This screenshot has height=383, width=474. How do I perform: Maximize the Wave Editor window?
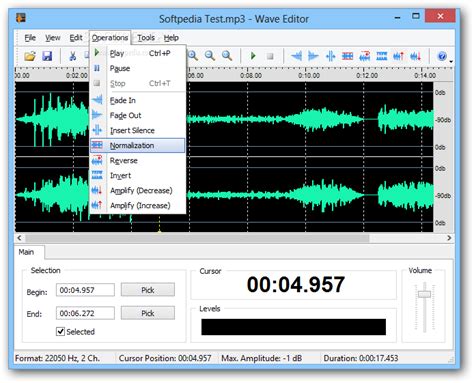[x=416, y=16]
